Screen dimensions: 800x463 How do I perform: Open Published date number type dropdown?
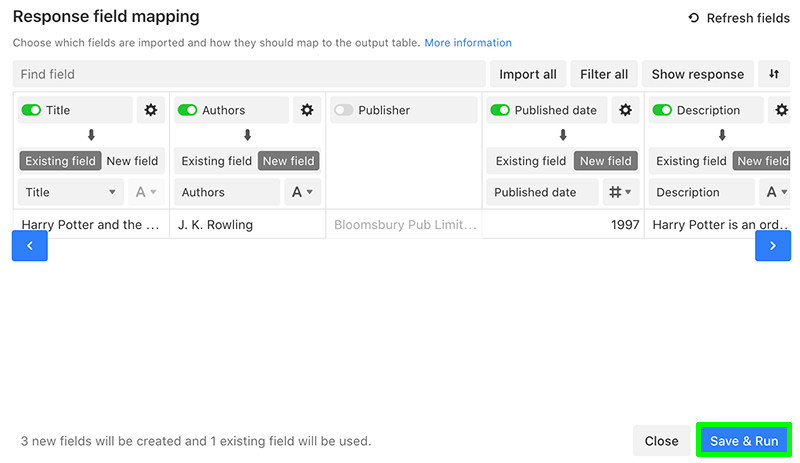pyautogui.click(x=620, y=192)
